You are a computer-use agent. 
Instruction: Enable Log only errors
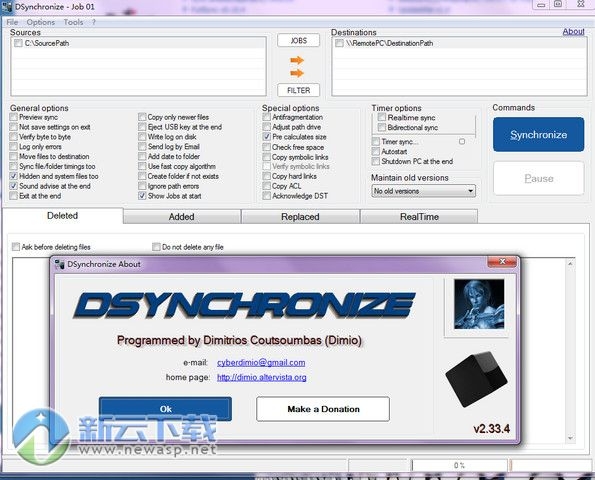point(14,146)
